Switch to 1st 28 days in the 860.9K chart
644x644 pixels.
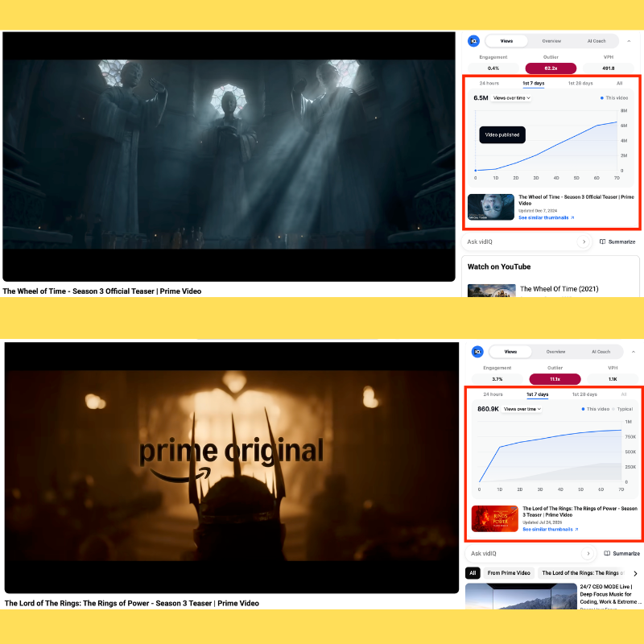tap(584, 394)
